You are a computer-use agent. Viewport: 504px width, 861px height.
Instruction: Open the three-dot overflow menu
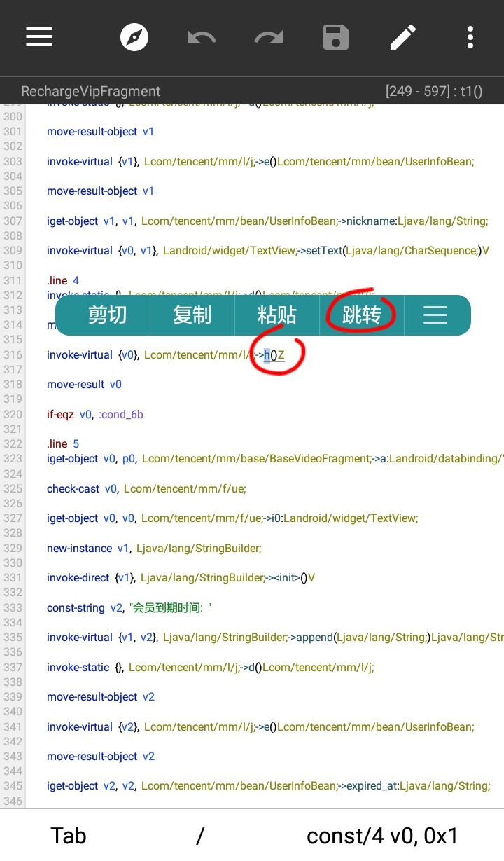(x=470, y=37)
